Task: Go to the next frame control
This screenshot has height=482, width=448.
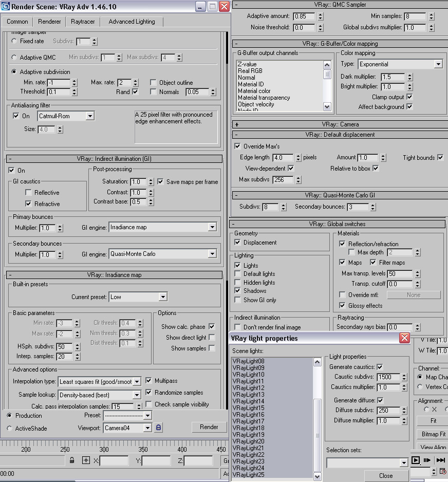Action: click(427, 460)
